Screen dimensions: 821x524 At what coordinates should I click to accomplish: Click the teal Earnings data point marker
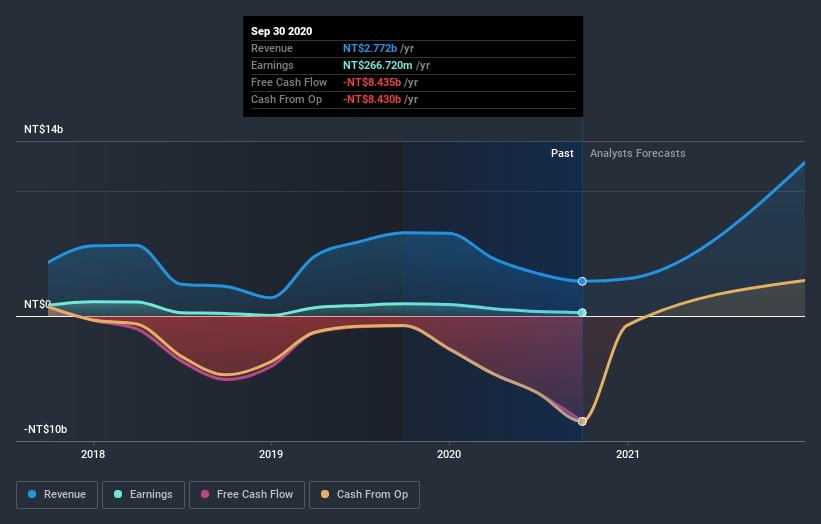[582, 313]
